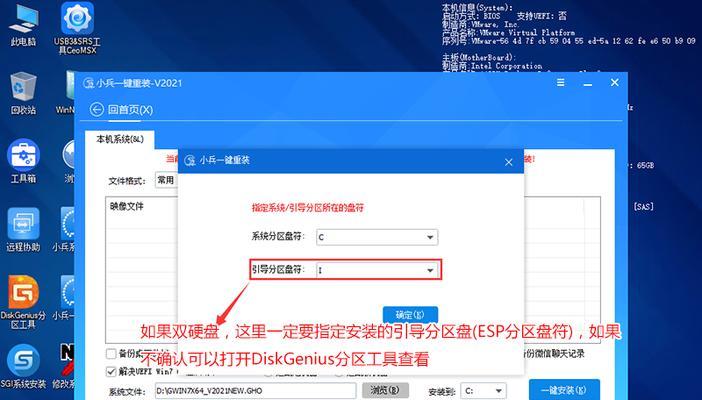Open the DiskGenius分区工具 desktop icon
The width and height of the screenshot is (702, 400).
pyautogui.click(x=23, y=302)
